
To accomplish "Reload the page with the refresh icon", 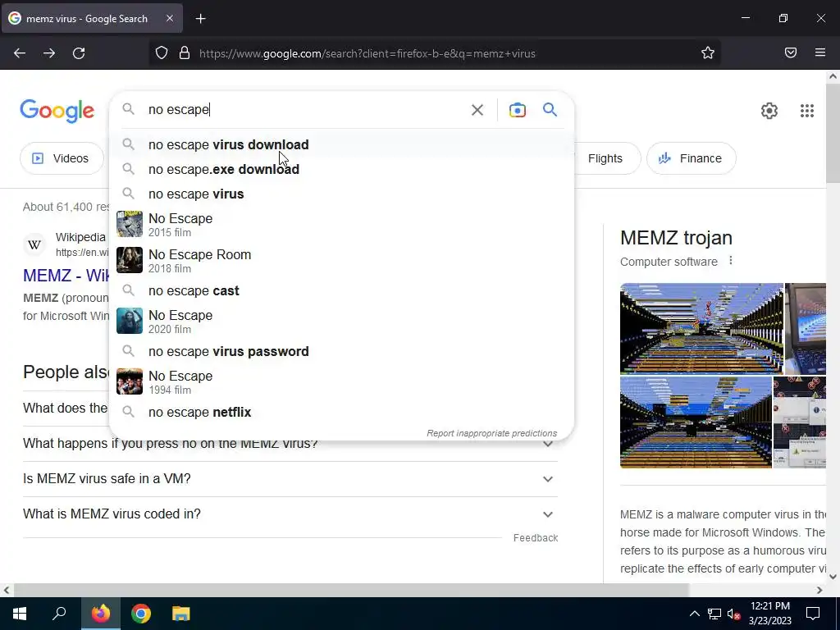I will (79, 53).
